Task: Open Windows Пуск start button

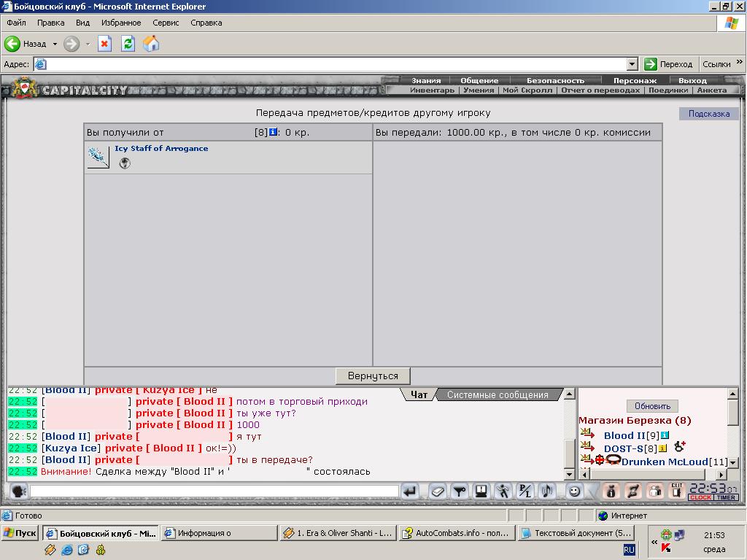Action: [x=20, y=533]
